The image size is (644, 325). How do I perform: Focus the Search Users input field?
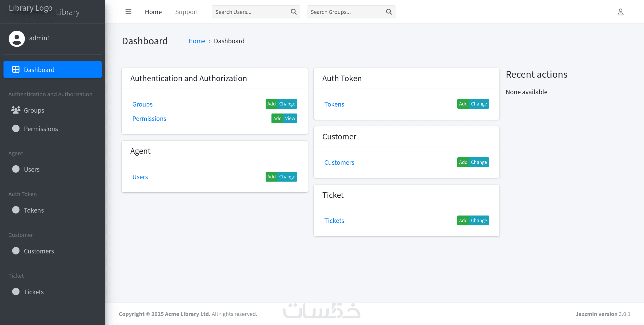pos(251,12)
